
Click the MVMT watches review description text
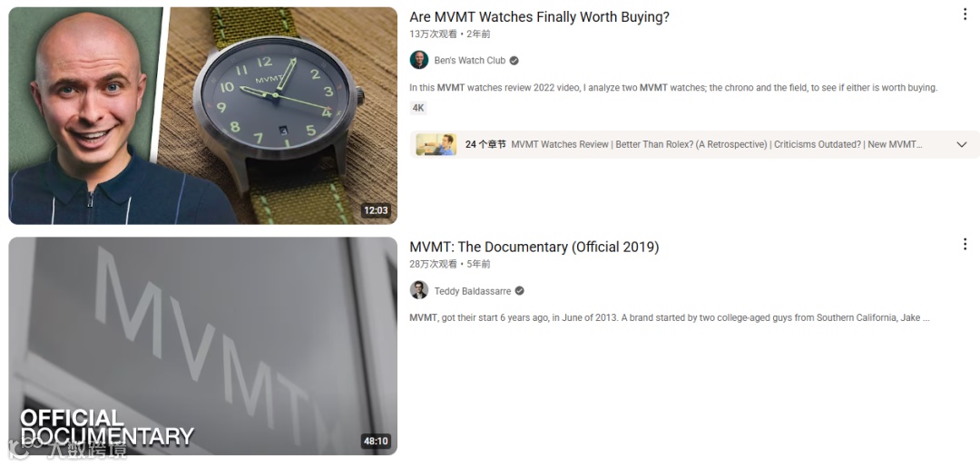pyautogui.click(x=673, y=87)
